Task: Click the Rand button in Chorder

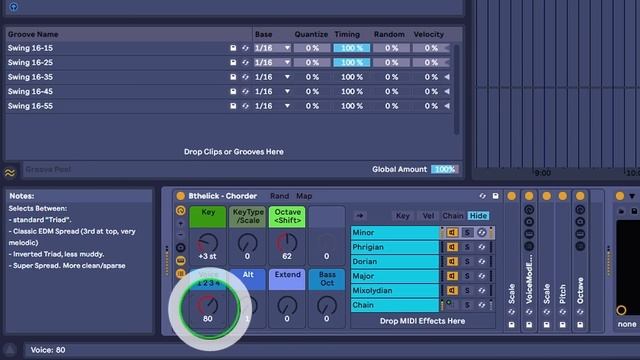Action: pos(279,196)
